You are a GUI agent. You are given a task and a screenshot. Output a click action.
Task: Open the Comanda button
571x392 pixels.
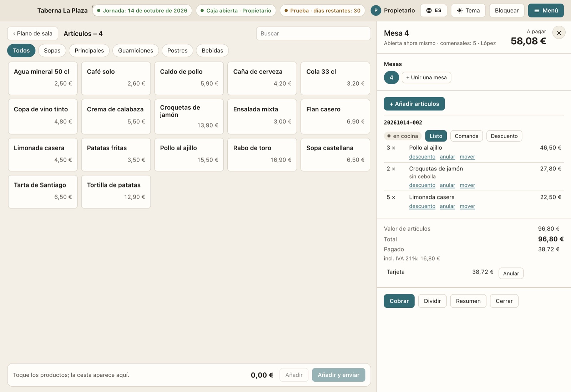pos(466,136)
